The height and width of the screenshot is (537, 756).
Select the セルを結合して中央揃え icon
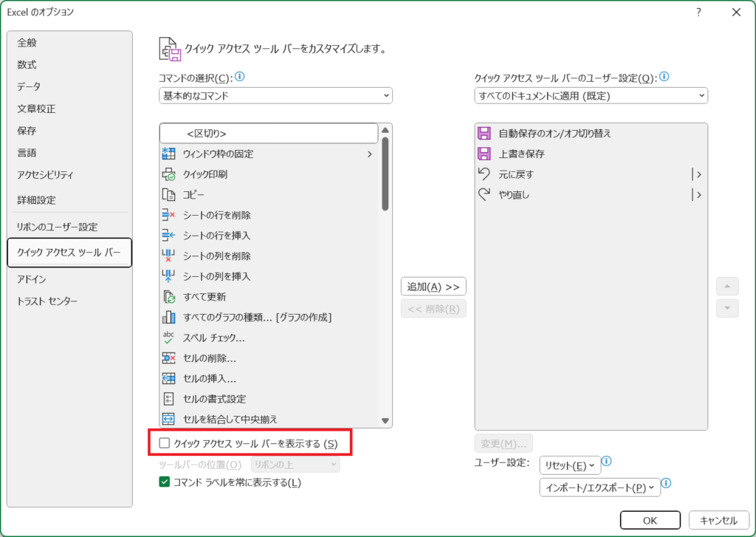168,419
